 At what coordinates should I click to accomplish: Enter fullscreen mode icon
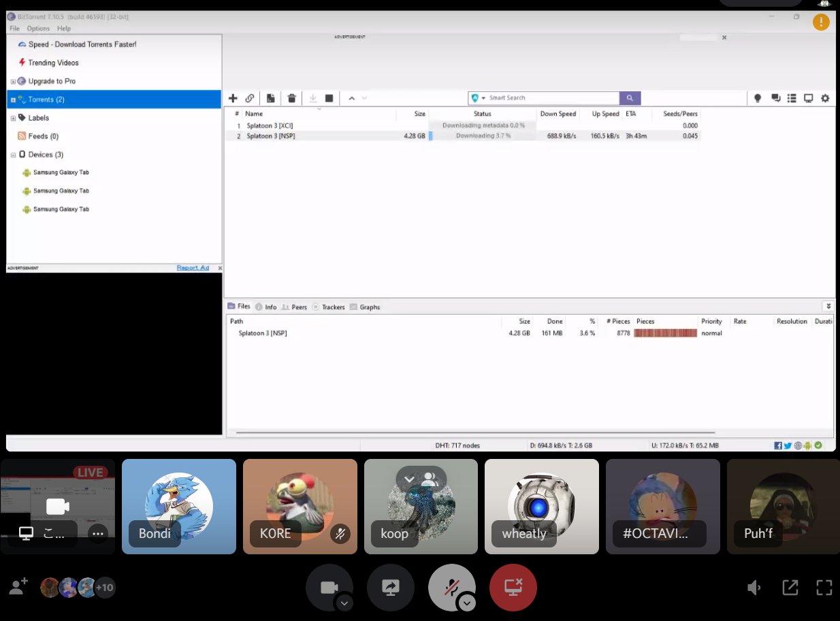coord(824,588)
